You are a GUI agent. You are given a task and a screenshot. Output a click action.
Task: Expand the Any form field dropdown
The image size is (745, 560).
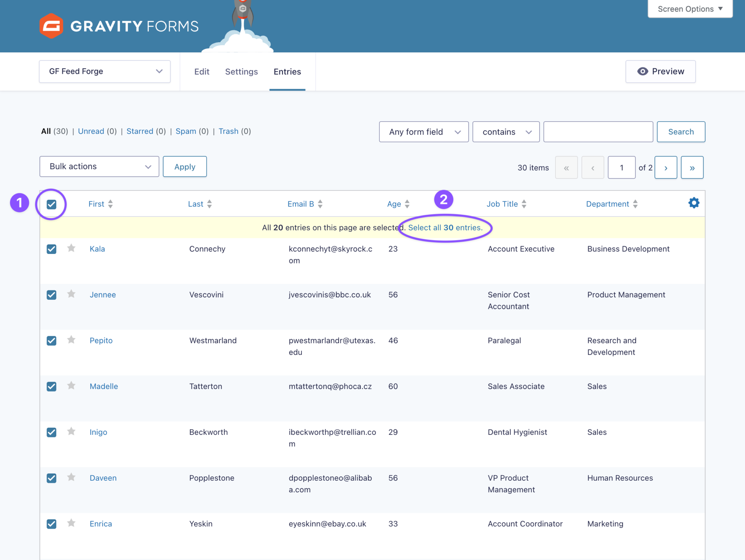pos(423,132)
